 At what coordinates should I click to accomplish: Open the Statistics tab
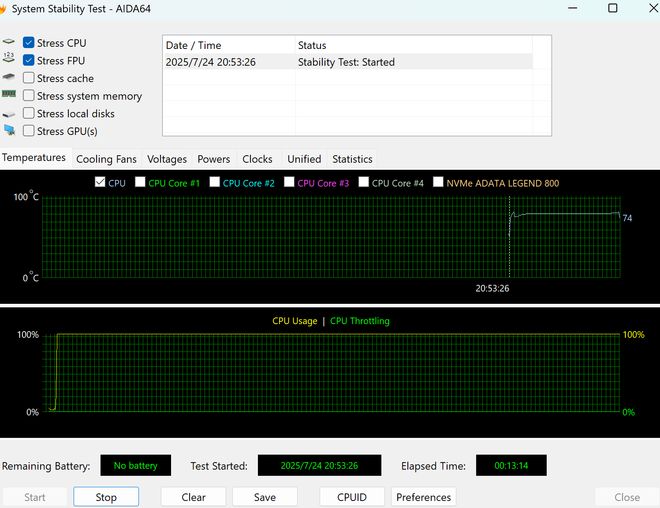click(352, 159)
